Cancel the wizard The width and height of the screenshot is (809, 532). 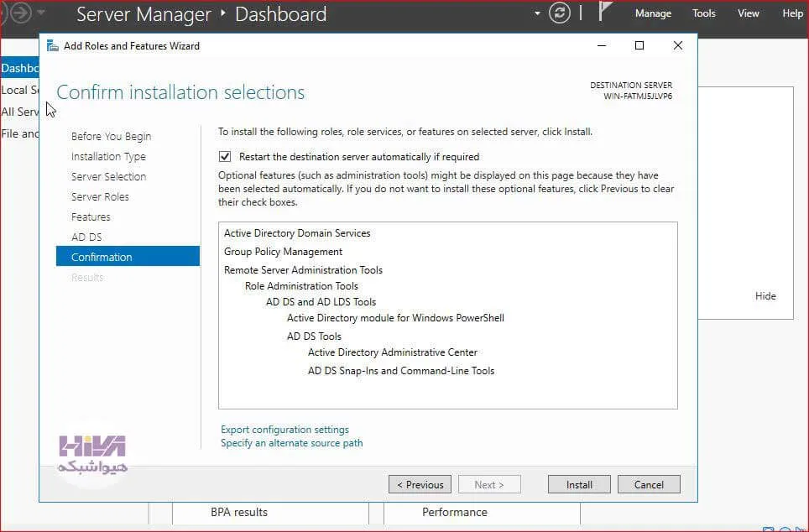pyautogui.click(x=649, y=484)
